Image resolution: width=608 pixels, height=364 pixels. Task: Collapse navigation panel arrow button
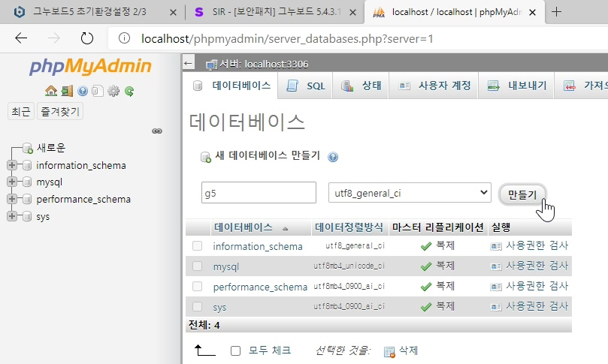tap(189, 63)
